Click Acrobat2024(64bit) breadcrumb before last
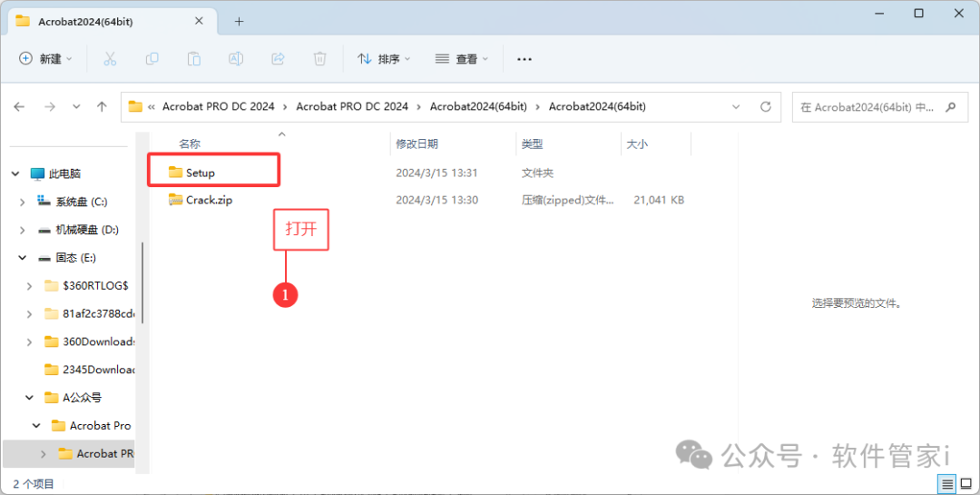 click(x=478, y=106)
